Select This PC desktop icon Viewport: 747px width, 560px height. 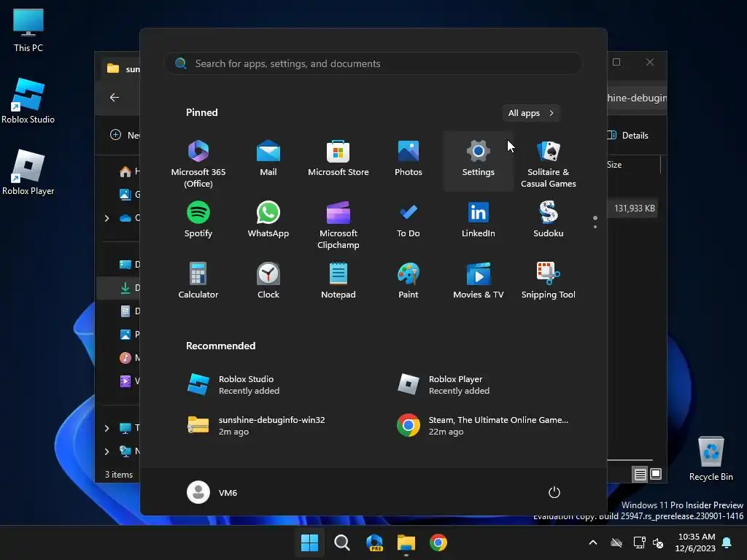pyautogui.click(x=28, y=30)
